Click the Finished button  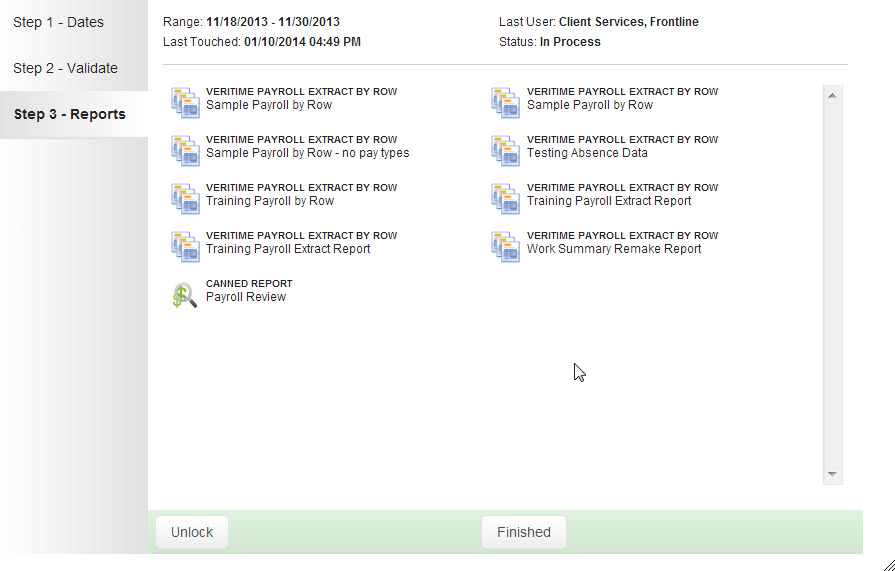point(524,532)
